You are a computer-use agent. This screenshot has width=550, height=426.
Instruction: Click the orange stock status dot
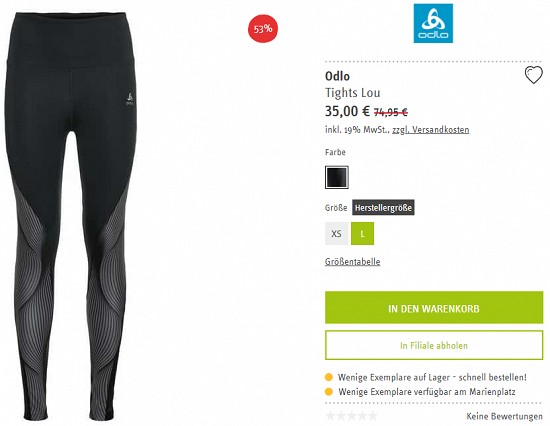[x=329, y=378]
